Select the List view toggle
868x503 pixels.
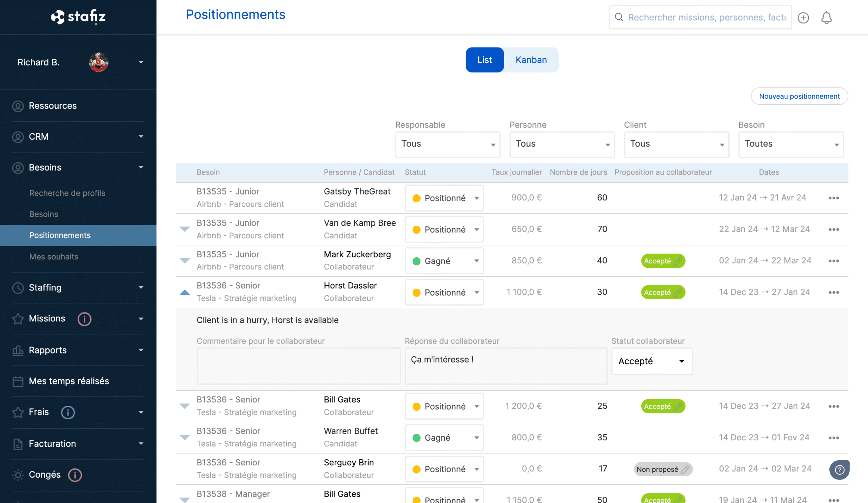click(484, 60)
